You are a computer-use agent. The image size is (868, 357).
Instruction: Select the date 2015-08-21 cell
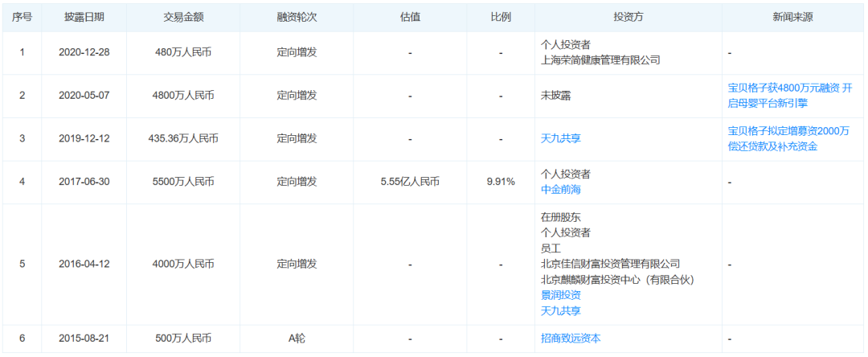click(84, 339)
